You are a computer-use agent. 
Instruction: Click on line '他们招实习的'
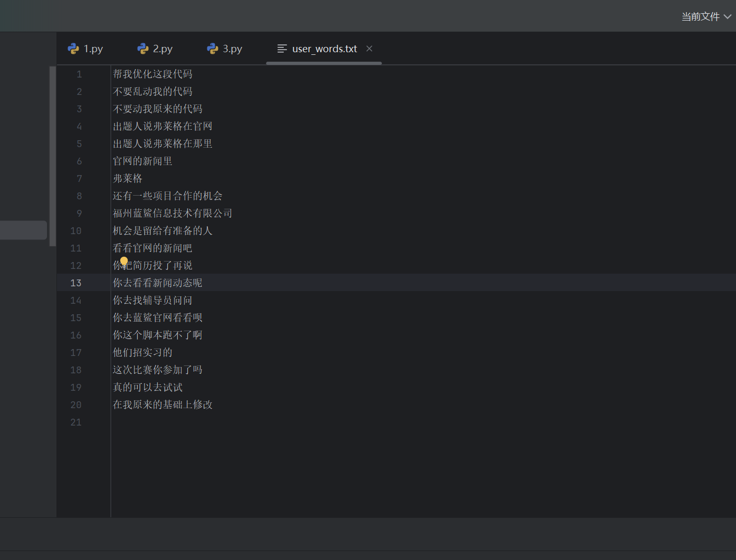tap(142, 353)
